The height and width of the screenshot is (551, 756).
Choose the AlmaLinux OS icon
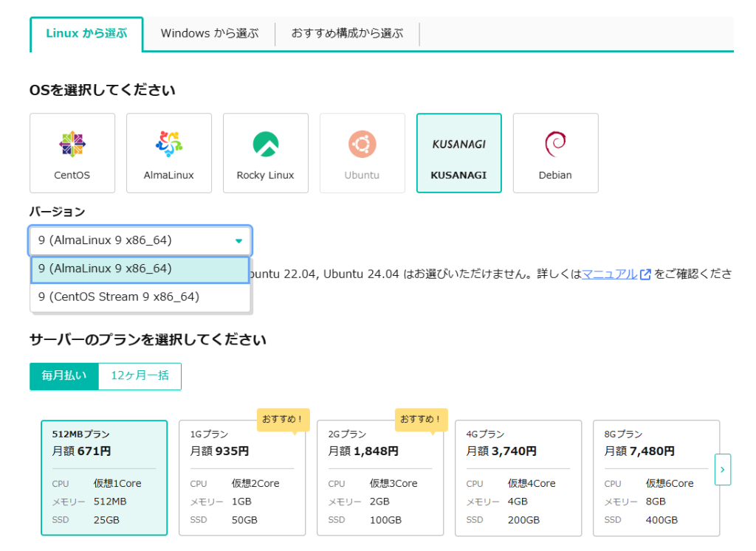pyautogui.click(x=169, y=144)
